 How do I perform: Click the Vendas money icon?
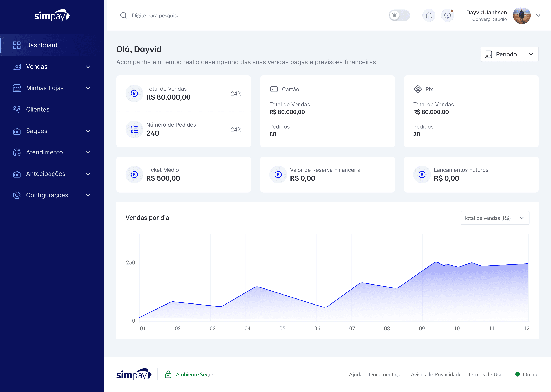pyautogui.click(x=17, y=67)
